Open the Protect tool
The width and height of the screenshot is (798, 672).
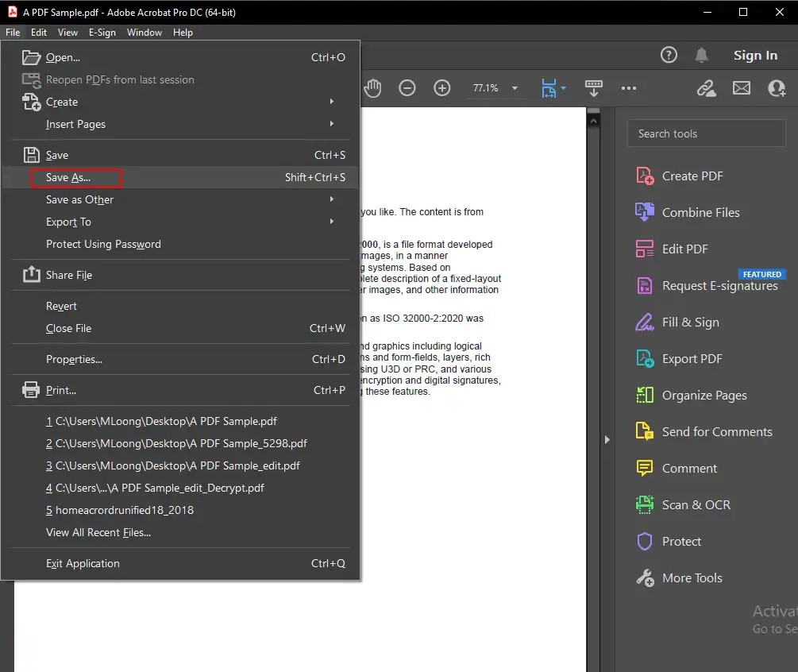[x=669, y=542]
